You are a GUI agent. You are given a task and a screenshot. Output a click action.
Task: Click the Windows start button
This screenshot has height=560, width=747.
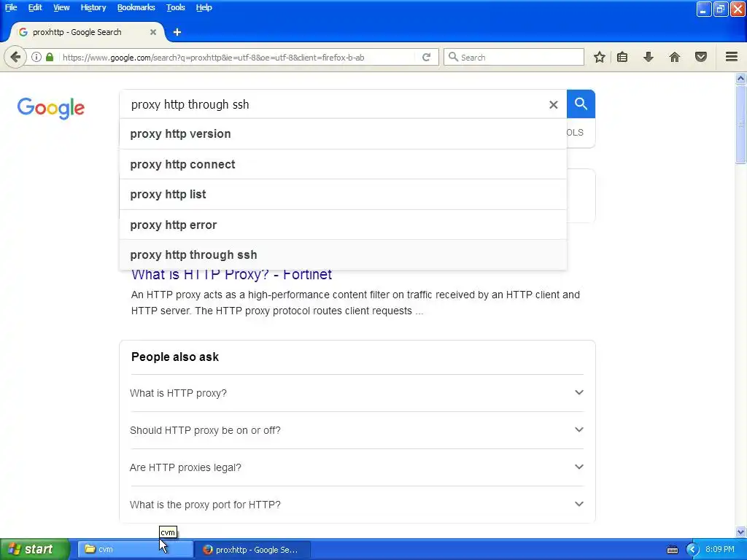tap(35, 550)
